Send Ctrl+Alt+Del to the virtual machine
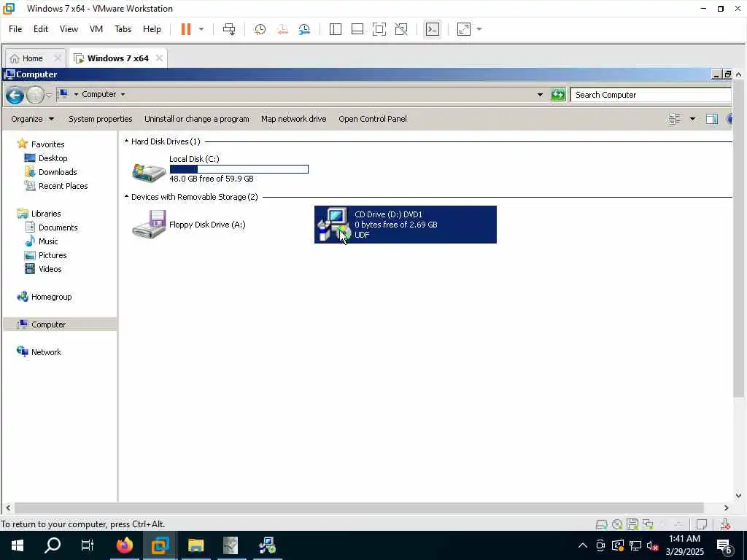 229,29
